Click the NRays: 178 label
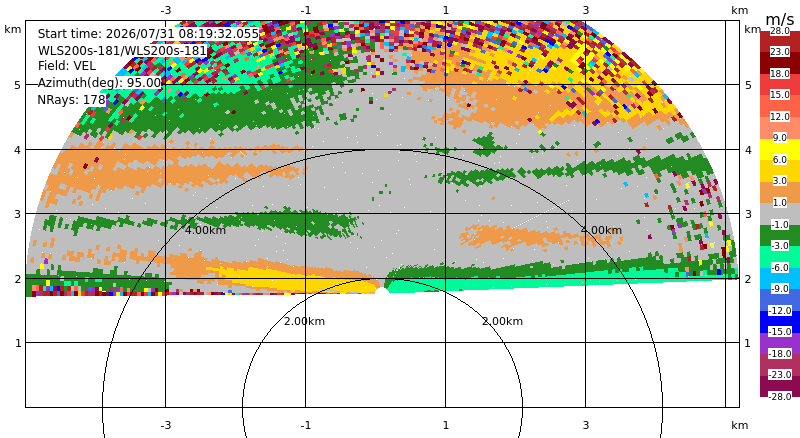The width and height of the screenshot is (800, 438). pos(71,100)
